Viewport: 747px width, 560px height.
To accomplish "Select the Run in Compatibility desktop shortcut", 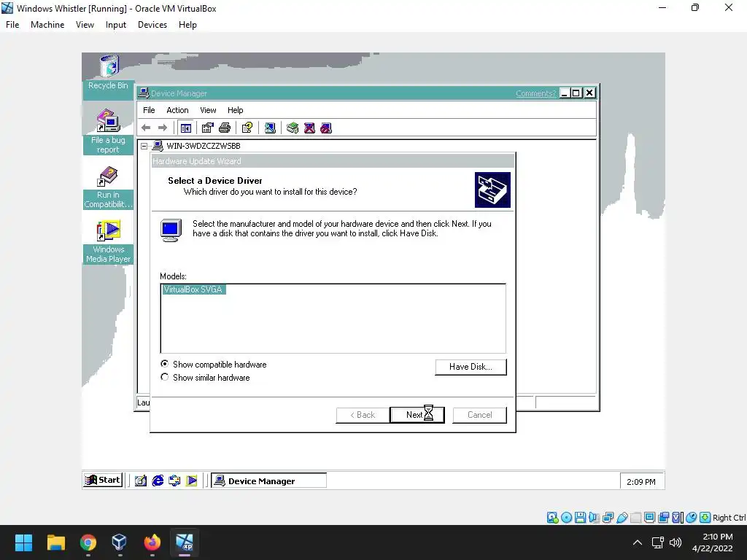I will click(x=108, y=187).
